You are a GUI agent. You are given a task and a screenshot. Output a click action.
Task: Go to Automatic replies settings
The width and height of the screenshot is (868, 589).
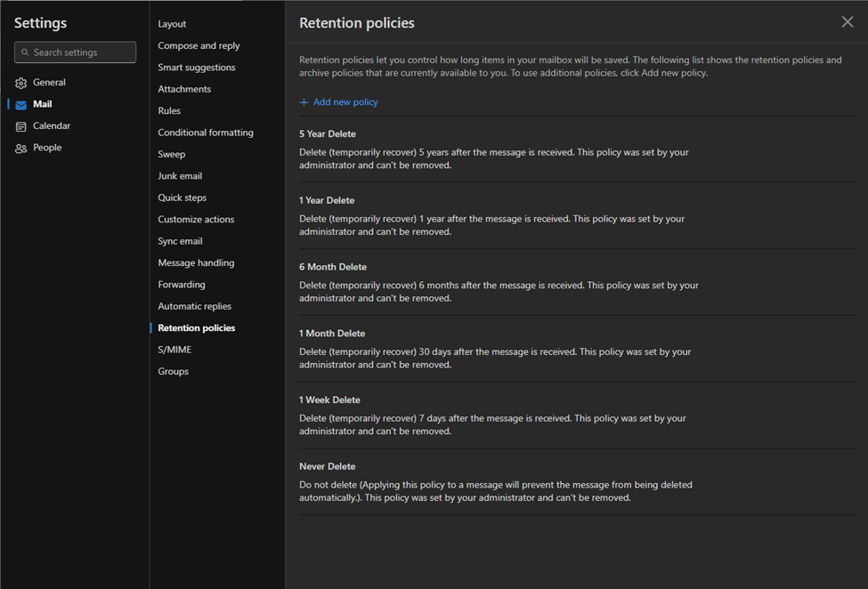pos(194,306)
